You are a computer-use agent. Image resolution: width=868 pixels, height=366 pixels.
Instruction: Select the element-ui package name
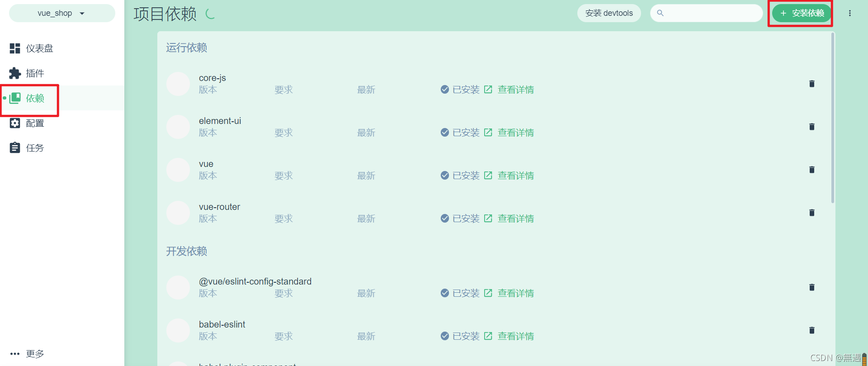click(x=220, y=121)
